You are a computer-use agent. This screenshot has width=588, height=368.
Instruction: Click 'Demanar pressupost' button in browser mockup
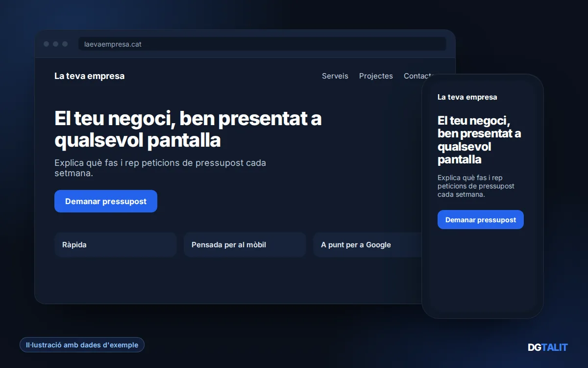[x=106, y=201]
